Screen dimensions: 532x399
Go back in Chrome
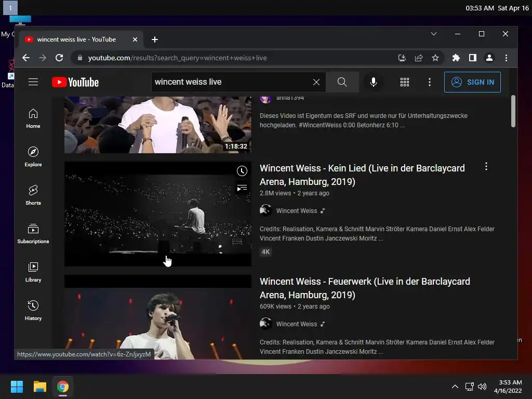tap(26, 58)
